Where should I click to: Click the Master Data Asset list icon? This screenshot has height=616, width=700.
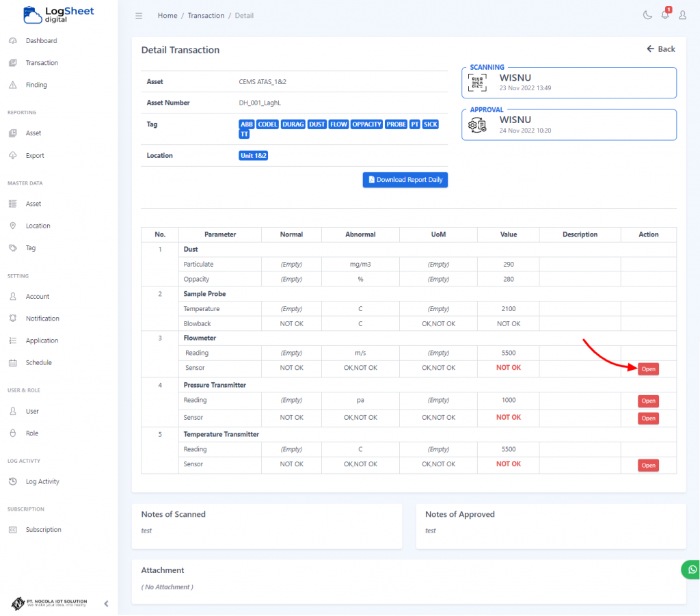(13, 204)
